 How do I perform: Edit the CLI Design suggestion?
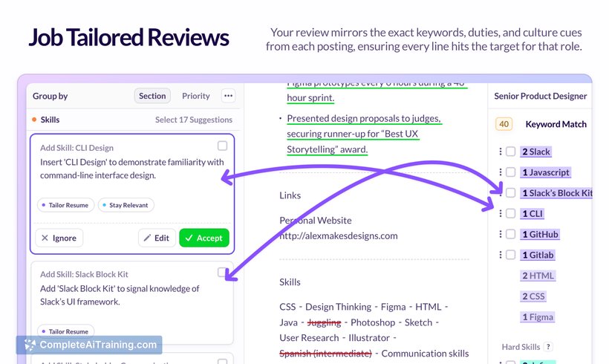[157, 238]
